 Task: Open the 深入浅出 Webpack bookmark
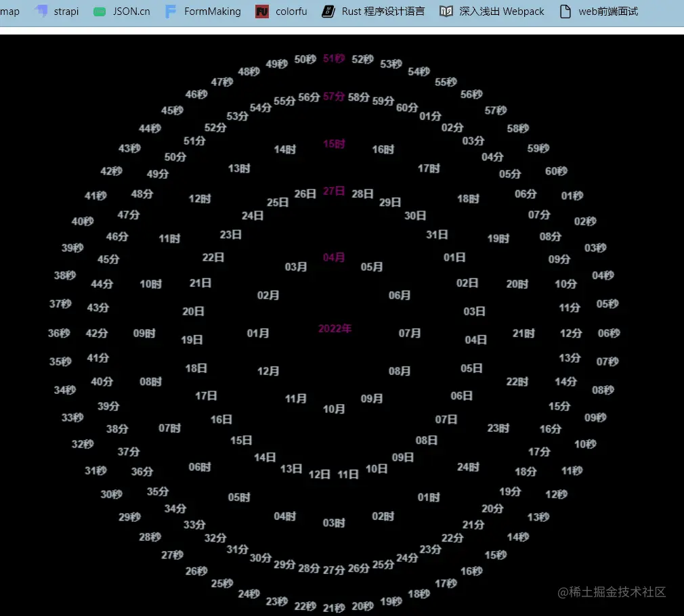coord(491,11)
